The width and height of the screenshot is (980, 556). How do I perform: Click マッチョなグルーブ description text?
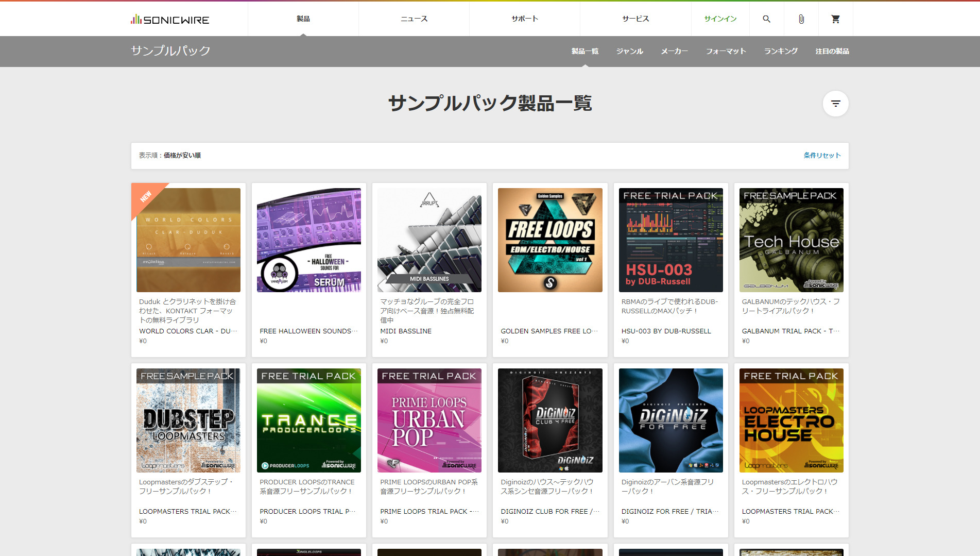click(427, 311)
